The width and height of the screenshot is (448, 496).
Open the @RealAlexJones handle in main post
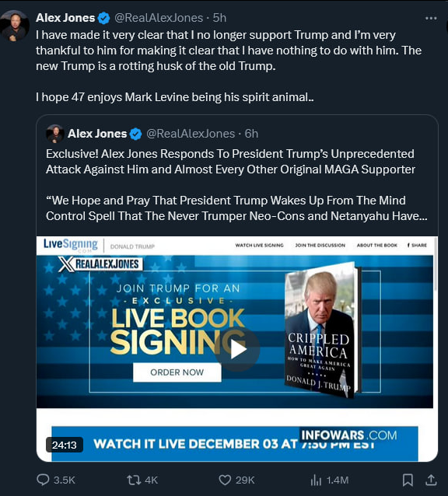[159, 18]
